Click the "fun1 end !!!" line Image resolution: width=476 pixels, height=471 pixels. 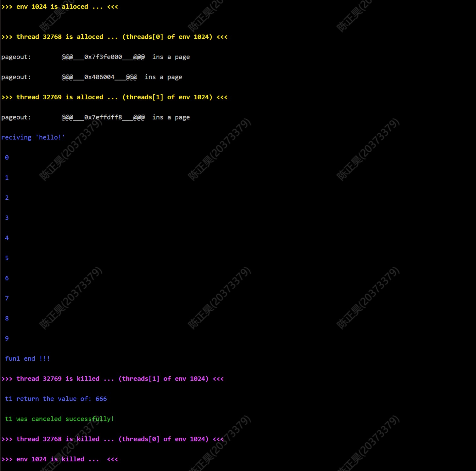27,359
